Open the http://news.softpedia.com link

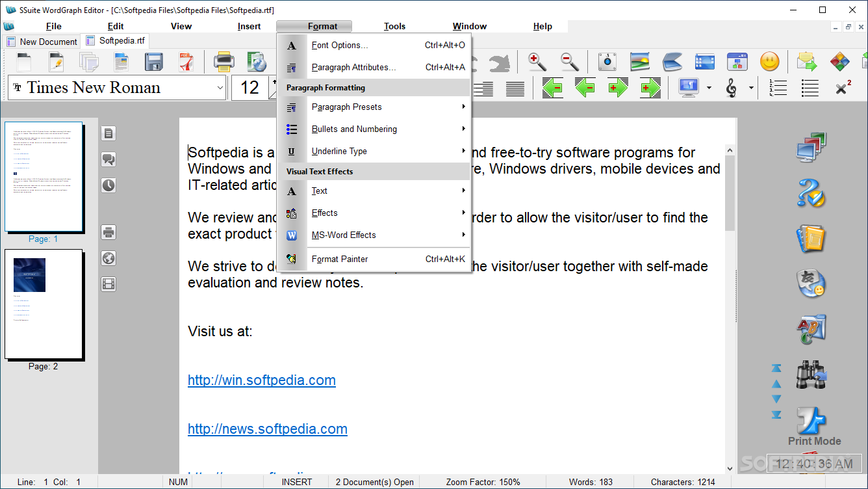click(268, 429)
